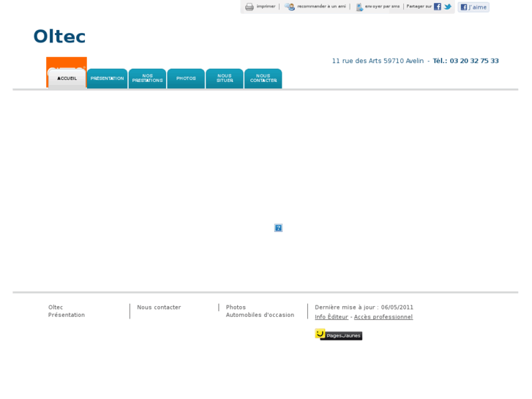The image size is (532, 399).
Task: Open 'recommander à un ami' link
Action: pos(321,6)
